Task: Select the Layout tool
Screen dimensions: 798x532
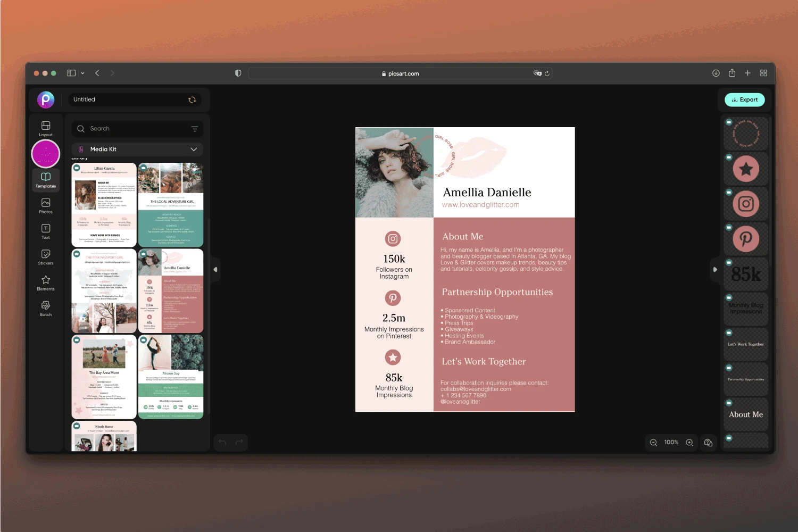Action: (x=45, y=128)
